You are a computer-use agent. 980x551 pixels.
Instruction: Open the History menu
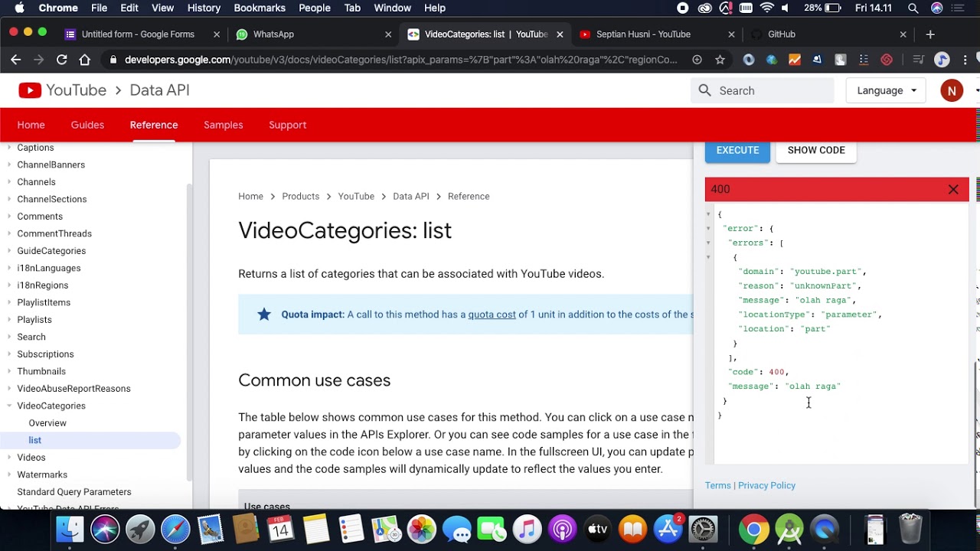click(x=204, y=8)
